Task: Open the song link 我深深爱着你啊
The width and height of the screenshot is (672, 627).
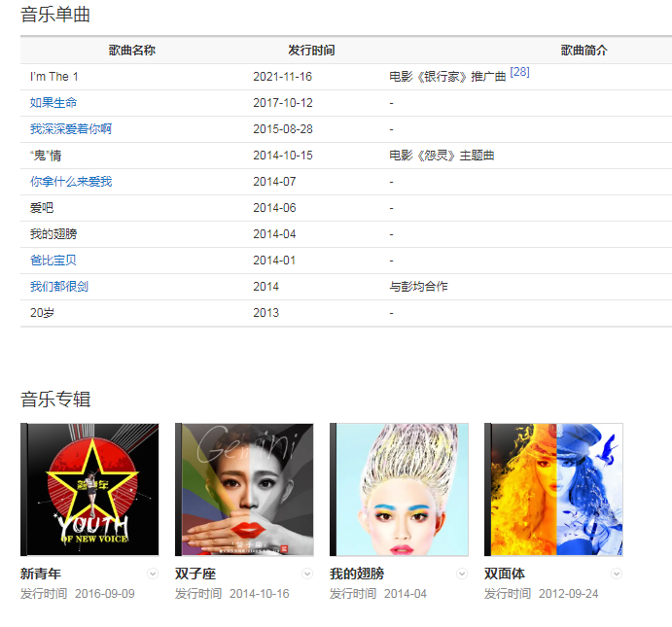Action: (71, 129)
